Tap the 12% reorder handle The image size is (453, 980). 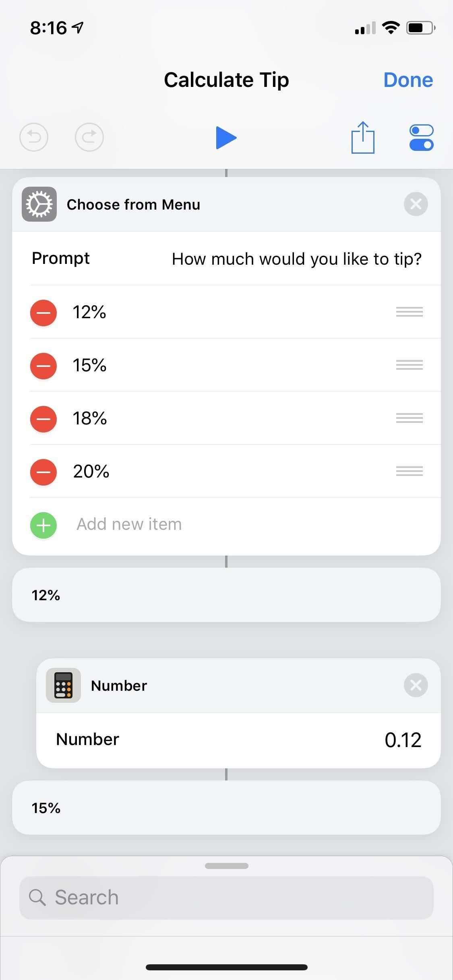(409, 312)
